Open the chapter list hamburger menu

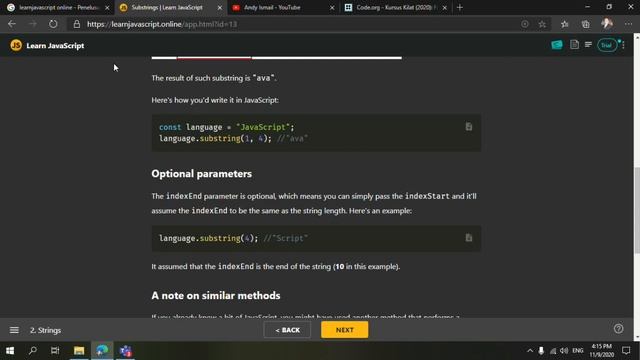pos(14,330)
